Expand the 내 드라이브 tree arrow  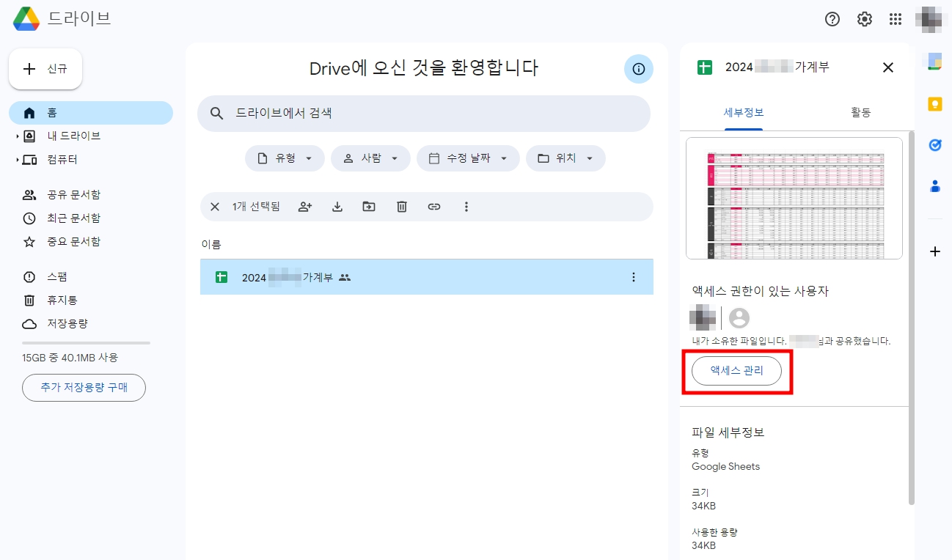[17, 136]
